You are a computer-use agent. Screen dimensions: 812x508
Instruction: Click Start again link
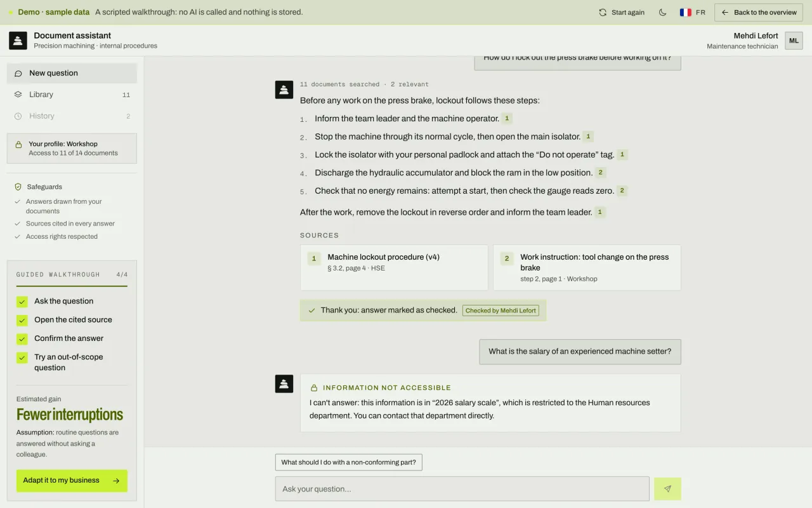pyautogui.click(x=622, y=12)
